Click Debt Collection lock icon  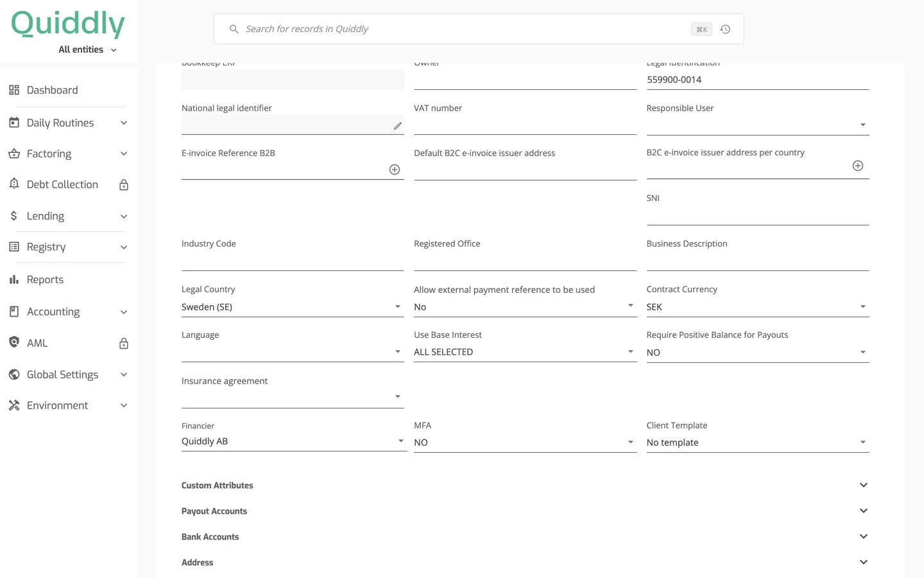pos(124,185)
